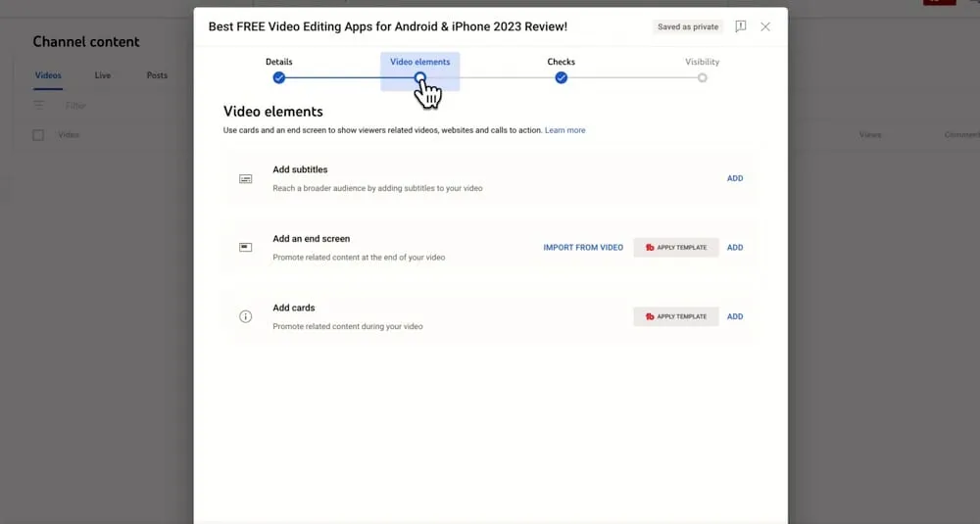Image resolution: width=980 pixels, height=524 pixels.
Task: Click the send feedback flag icon
Action: click(x=741, y=26)
